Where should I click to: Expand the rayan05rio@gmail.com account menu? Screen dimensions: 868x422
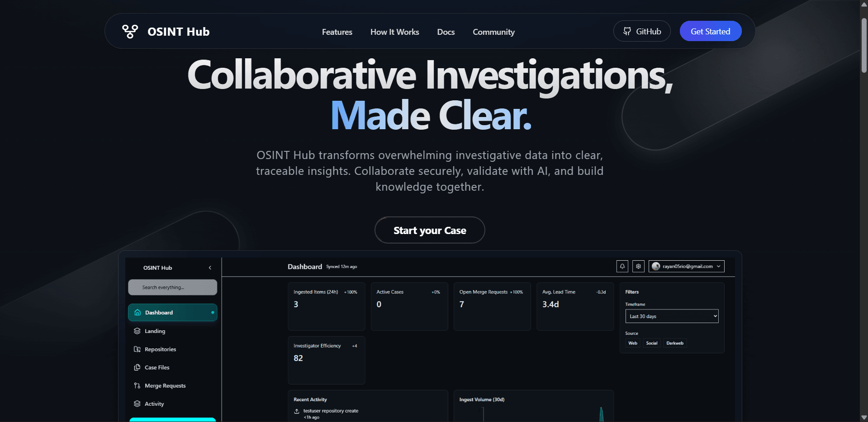686,266
